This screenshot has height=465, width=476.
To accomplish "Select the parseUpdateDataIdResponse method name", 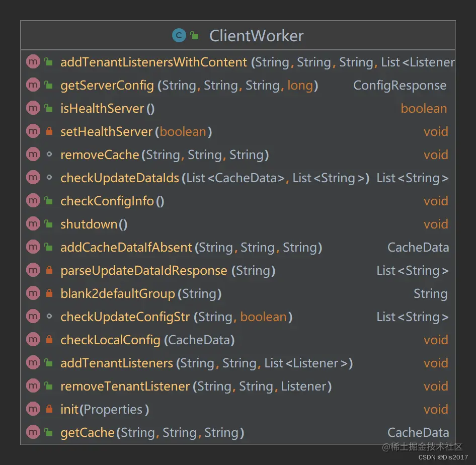I will [144, 271].
